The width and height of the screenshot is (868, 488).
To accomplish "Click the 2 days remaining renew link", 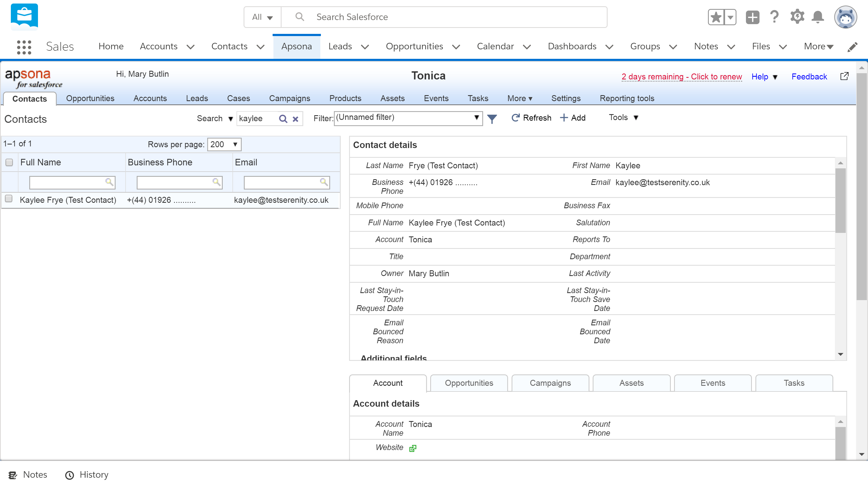I will tap(681, 77).
